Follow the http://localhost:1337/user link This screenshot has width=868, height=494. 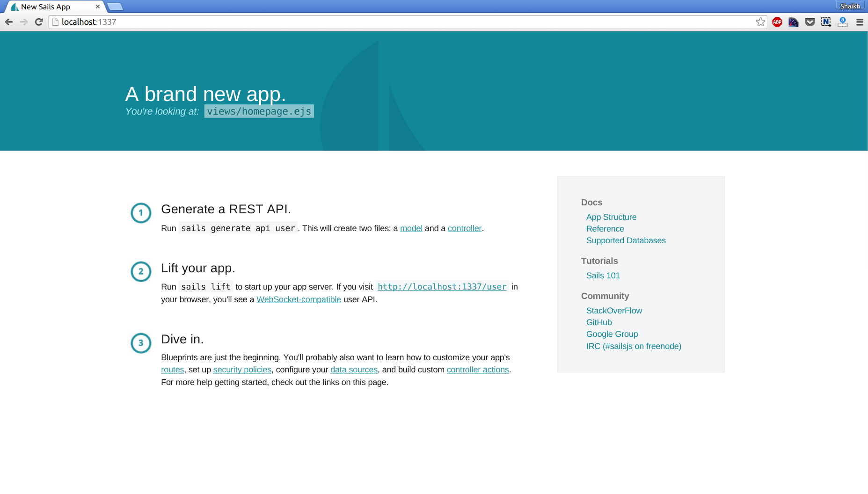coord(442,287)
